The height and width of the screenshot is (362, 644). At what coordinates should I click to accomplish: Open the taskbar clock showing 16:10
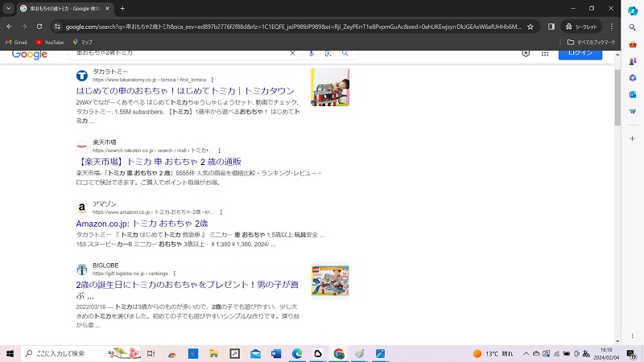point(606,353)
